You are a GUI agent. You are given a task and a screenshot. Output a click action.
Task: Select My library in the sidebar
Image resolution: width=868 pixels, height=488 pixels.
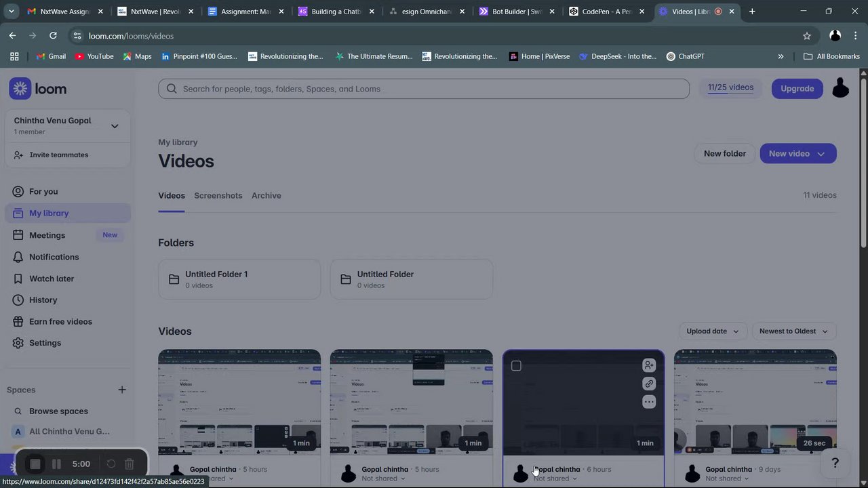68,213
